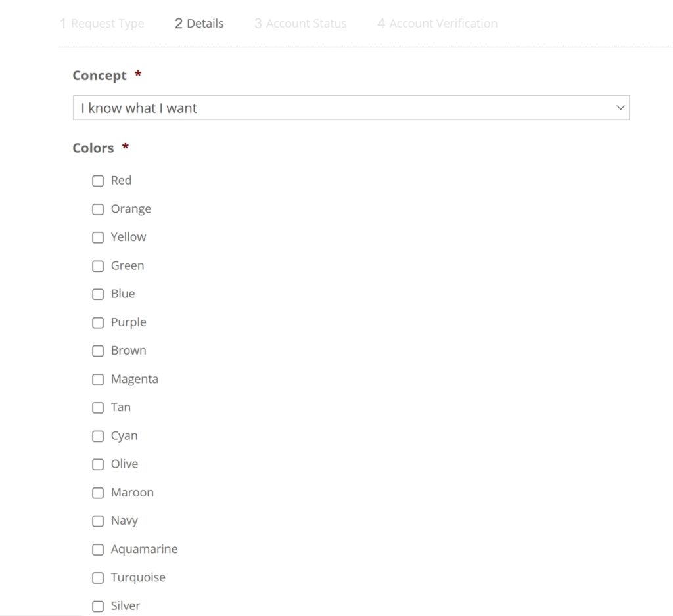Check the Blue checkbox
Screen dimensions: 673x616
(98, 294)
